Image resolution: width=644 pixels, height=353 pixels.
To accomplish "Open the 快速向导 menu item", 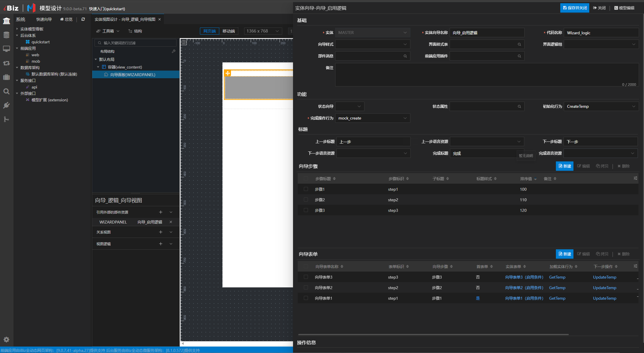I will pos(44,19).
